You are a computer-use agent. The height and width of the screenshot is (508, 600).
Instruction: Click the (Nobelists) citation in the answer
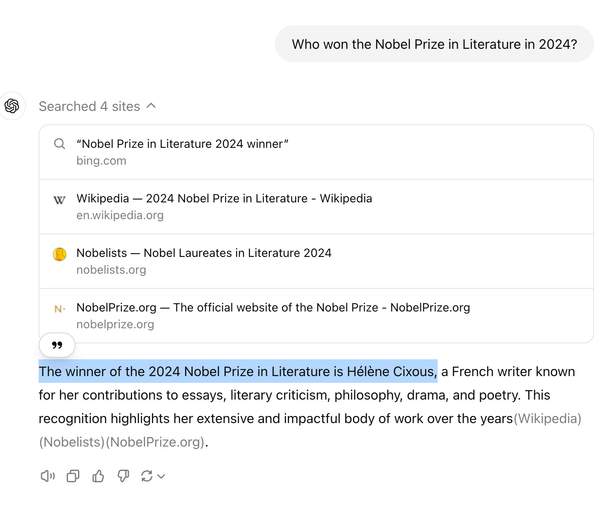pos(72,442)
